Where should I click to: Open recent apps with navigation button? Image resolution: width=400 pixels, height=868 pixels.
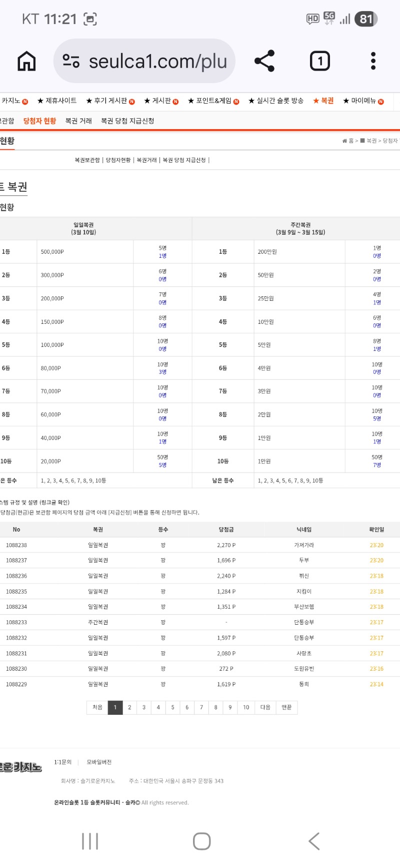(90, 841)
